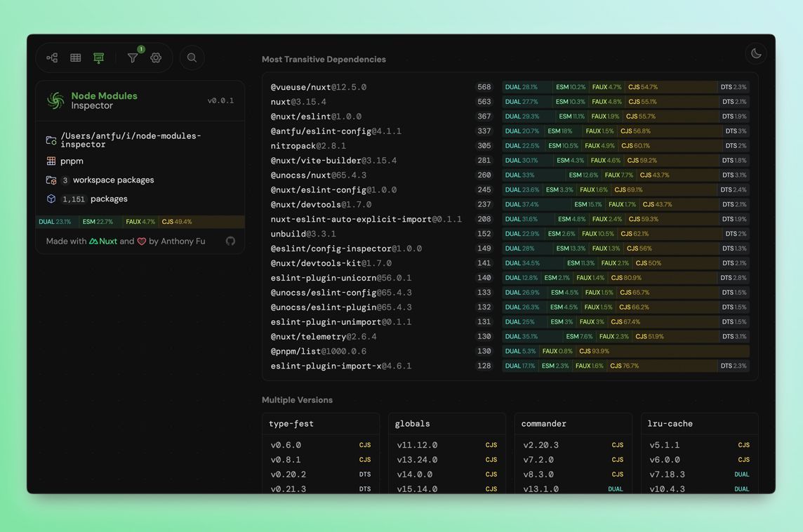Open the globals card header

(x=447, y=424)
